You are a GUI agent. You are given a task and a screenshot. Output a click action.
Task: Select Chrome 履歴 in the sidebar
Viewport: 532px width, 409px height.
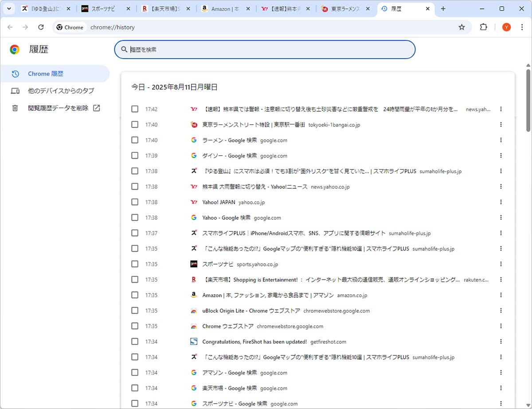pyautogui.click(x=55, y=74)
